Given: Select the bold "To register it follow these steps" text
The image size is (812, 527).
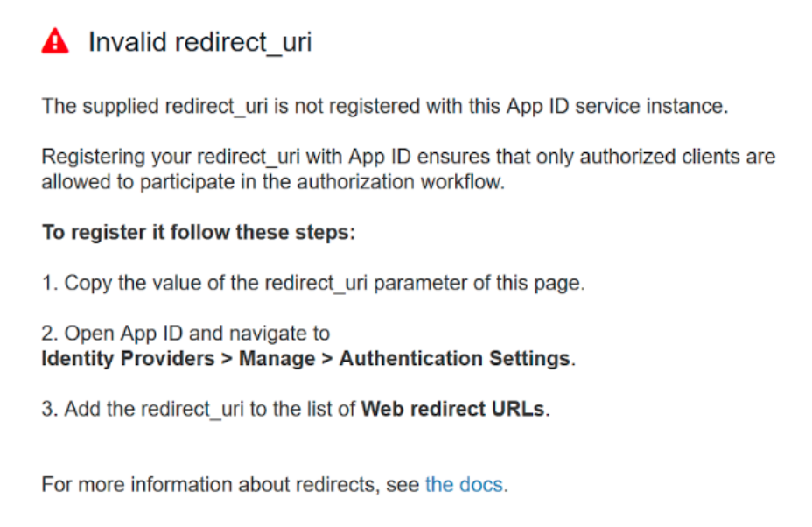Looking at the screenshot, I should point(198,234).
